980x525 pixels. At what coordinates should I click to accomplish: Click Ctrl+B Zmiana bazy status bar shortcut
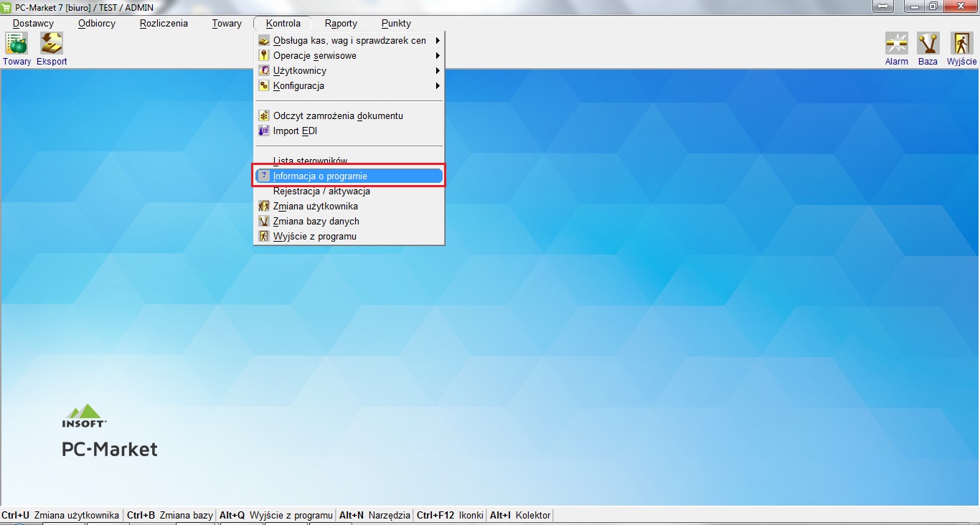coord(170,515)
